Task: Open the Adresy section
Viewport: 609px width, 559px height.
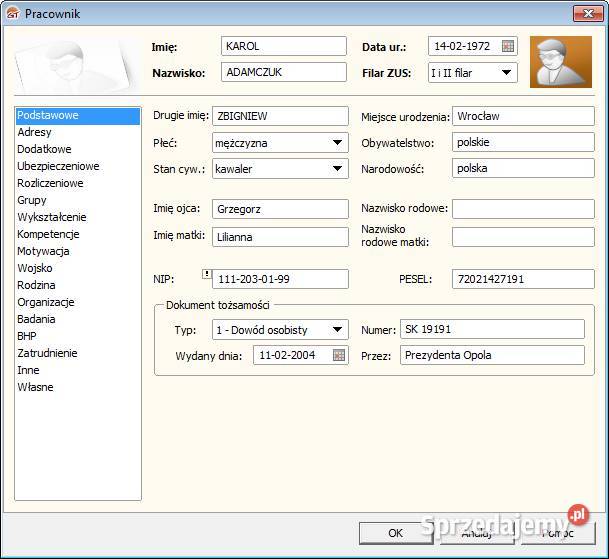Action: pyautogui.click(x=78, y=132)
